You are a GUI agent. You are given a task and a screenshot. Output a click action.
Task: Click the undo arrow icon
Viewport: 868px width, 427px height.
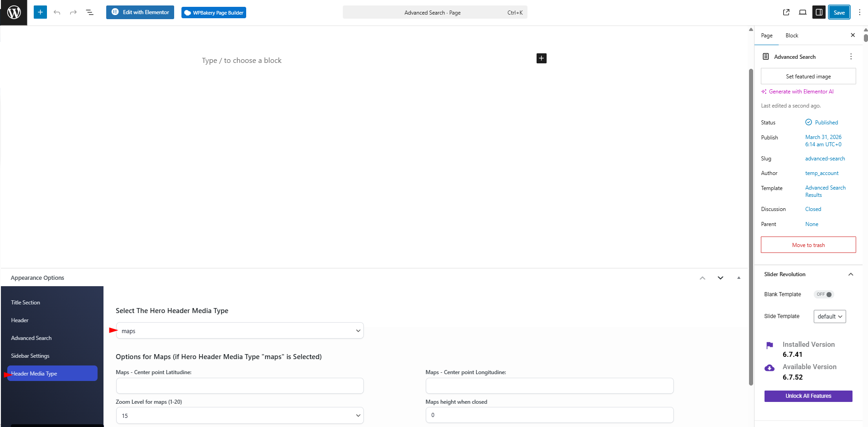coord(57,12)
